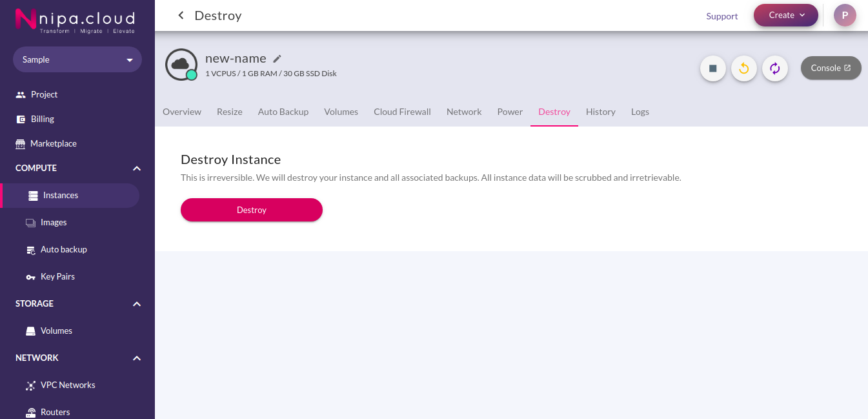The width and height of the screenshot is (868, 419).
Task: Switch to the Overview tab
Action: (x=182, y=112)
